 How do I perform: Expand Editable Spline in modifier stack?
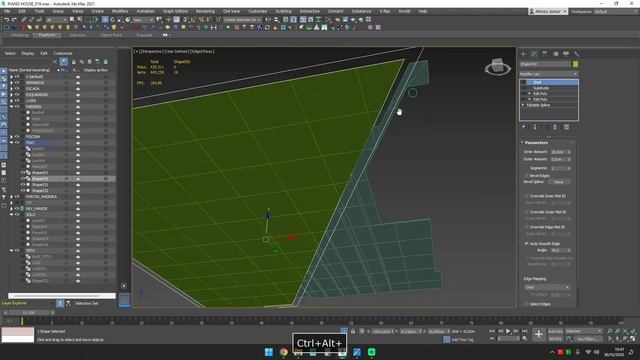tap(523, 105)
